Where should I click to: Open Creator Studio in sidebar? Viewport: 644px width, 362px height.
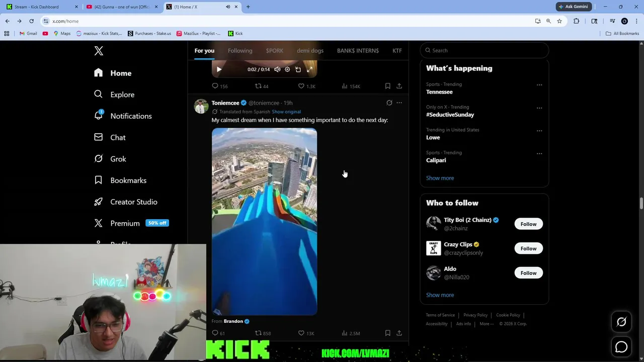[x=126, y=202]
